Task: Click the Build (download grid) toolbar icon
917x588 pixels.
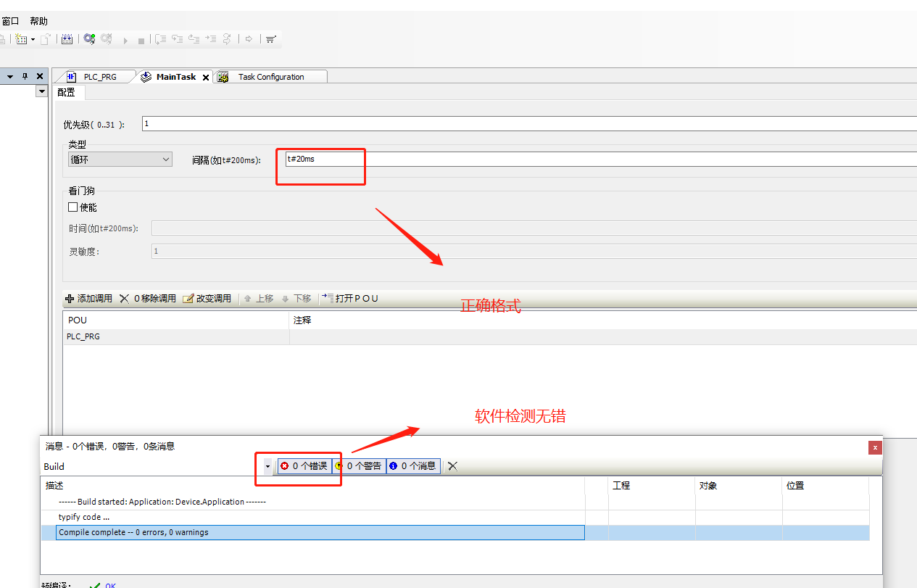Action: click(67, 39)
